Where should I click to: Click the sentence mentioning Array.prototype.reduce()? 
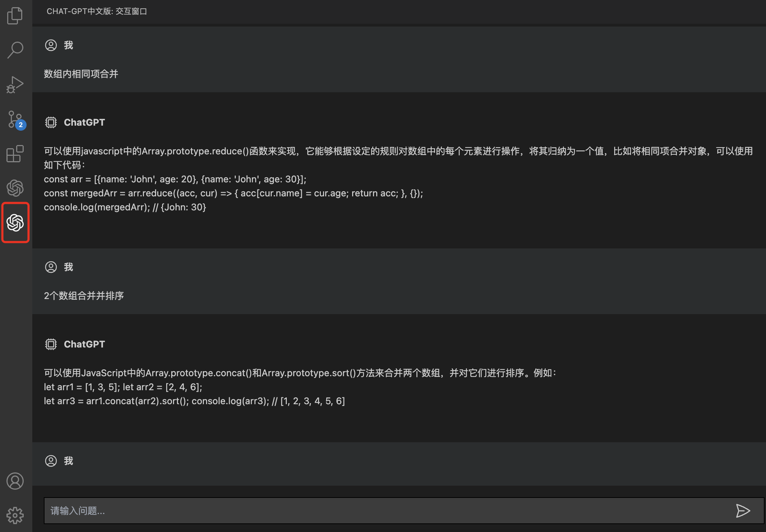398,158
